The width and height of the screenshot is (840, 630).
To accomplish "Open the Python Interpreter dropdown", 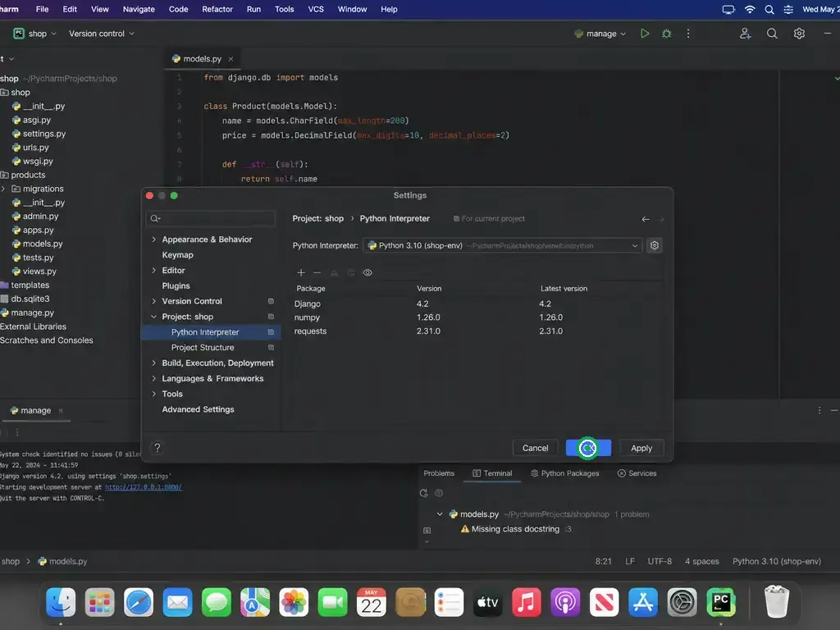I will 503,245.
